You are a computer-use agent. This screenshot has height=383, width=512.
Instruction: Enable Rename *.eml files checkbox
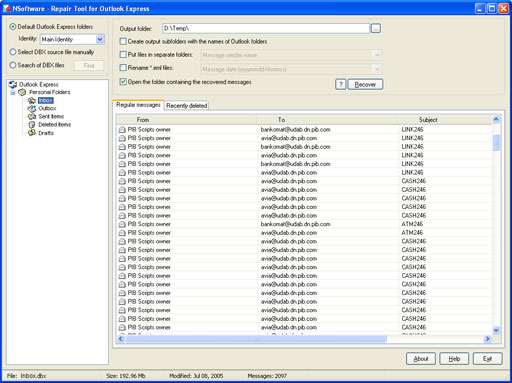(x=123, y=68)
